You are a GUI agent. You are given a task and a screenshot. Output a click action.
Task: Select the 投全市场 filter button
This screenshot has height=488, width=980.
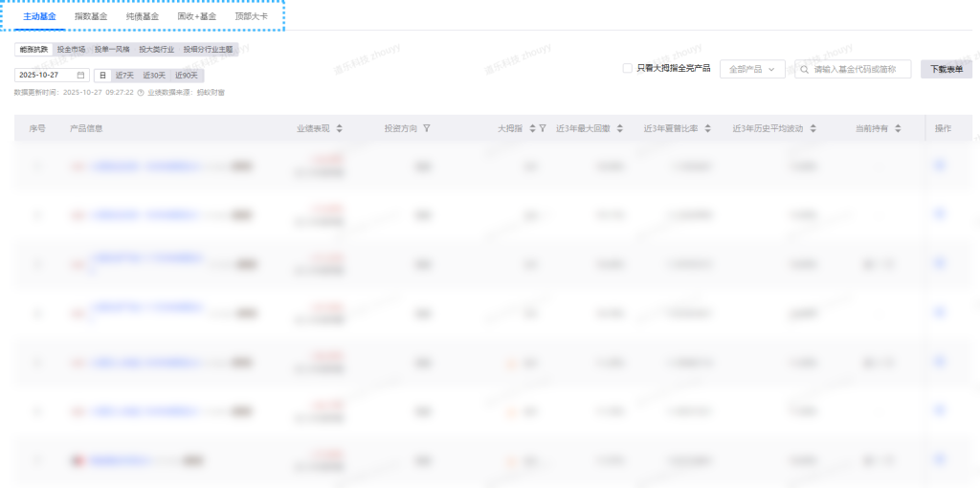coord(71,49)
